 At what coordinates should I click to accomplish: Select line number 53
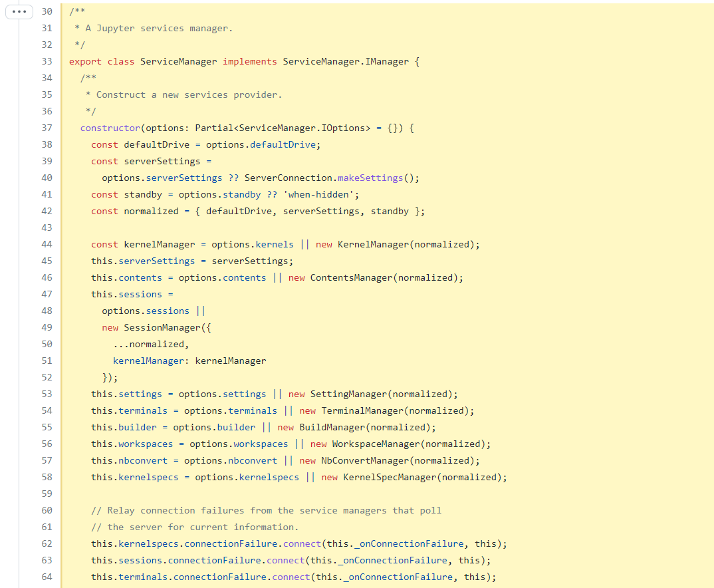(x=47, y=394)
